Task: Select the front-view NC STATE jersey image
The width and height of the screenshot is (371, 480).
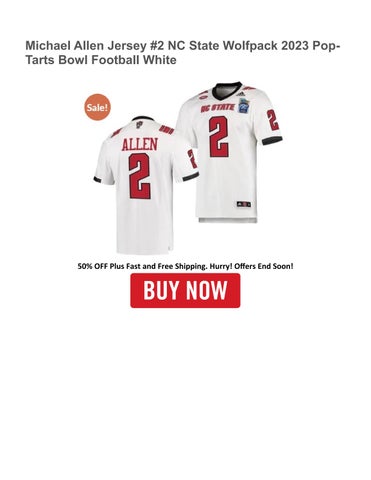Action: pos(229,152)
